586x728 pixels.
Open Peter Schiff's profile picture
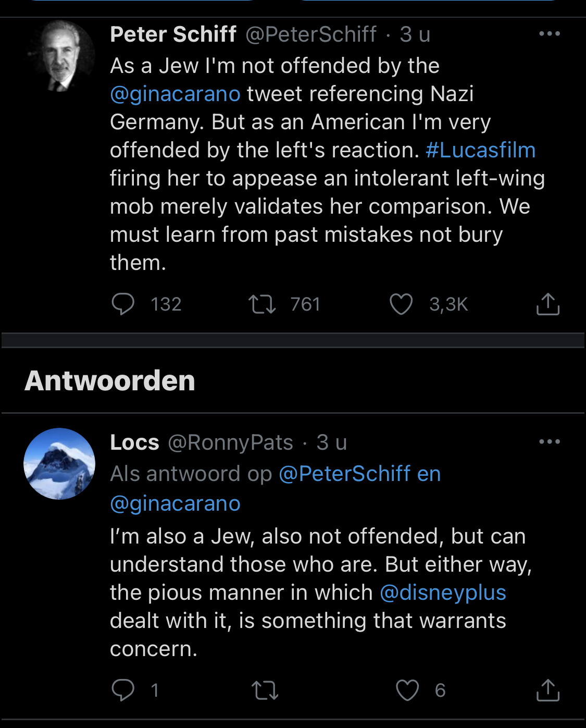[x=60, y=56]
